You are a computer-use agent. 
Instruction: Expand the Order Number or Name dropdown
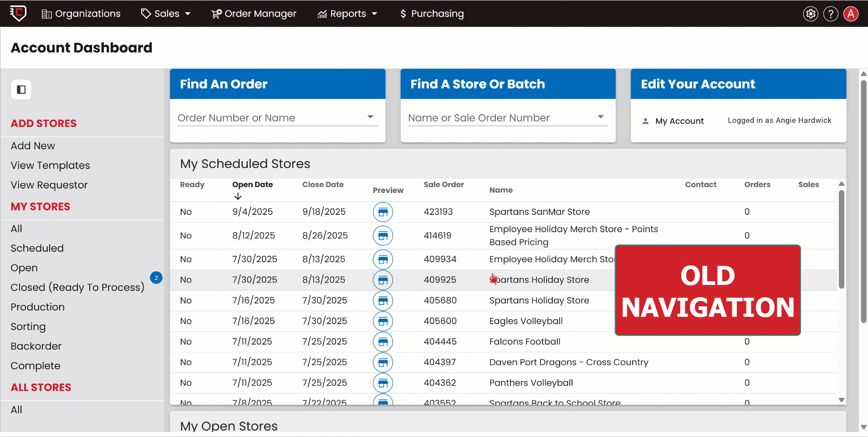click(x=370, y=117)
